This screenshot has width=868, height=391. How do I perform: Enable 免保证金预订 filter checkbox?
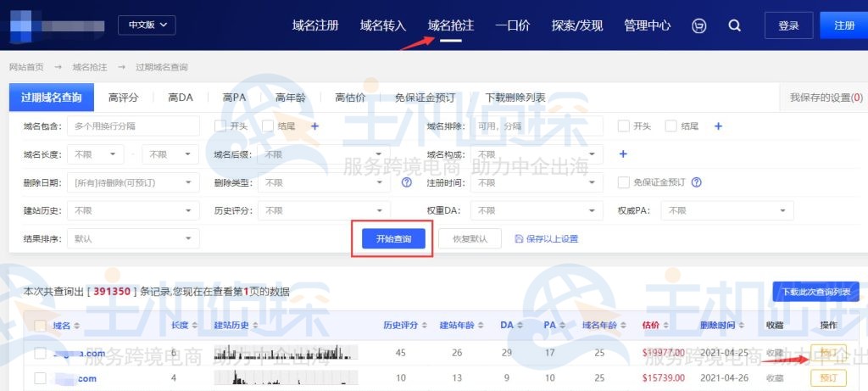[623, 182]
